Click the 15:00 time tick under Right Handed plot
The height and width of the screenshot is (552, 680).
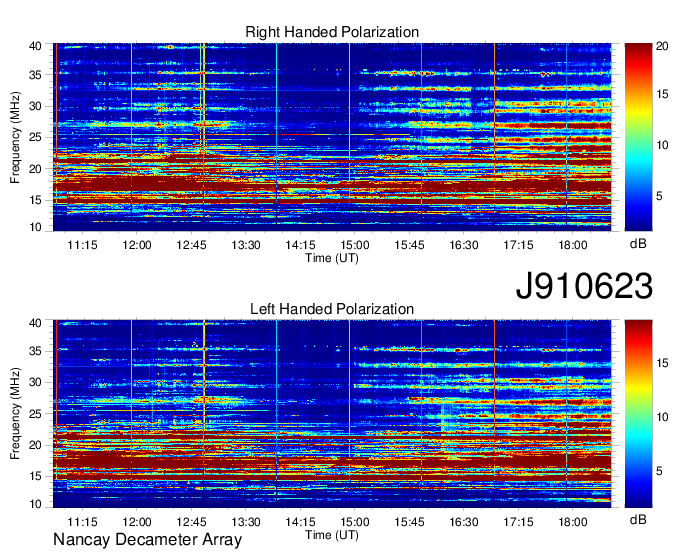(x=355, y=245)
